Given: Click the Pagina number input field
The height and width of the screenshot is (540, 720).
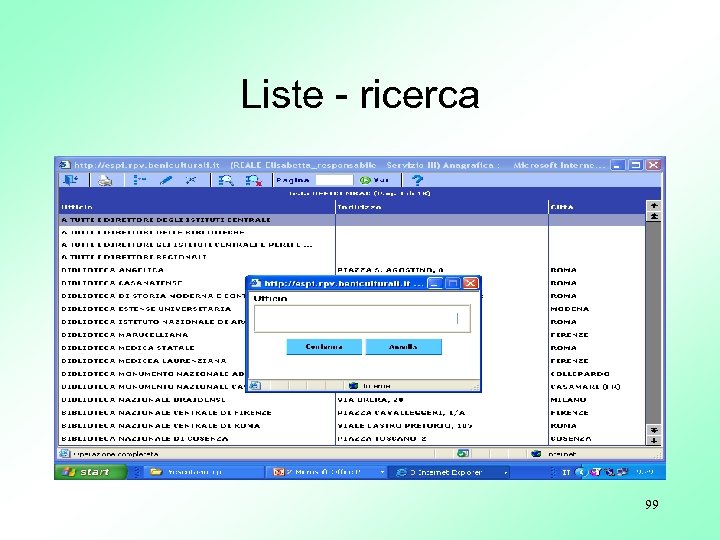Looking at the screenshot, I should pos(334,180).
